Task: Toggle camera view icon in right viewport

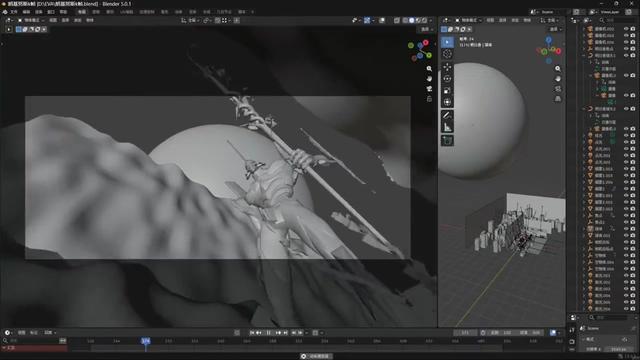Action: pyautogui.click(x=558, y=89)
